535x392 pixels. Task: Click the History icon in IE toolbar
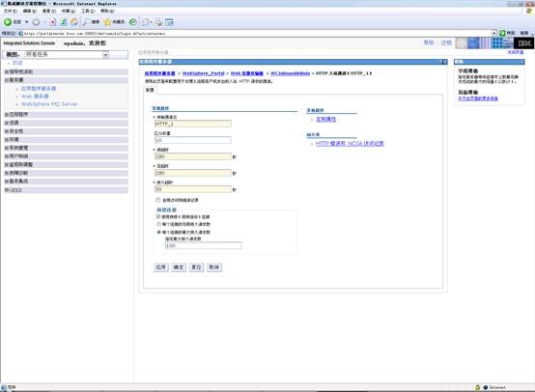pyautogui.click(x=133, y=22)
